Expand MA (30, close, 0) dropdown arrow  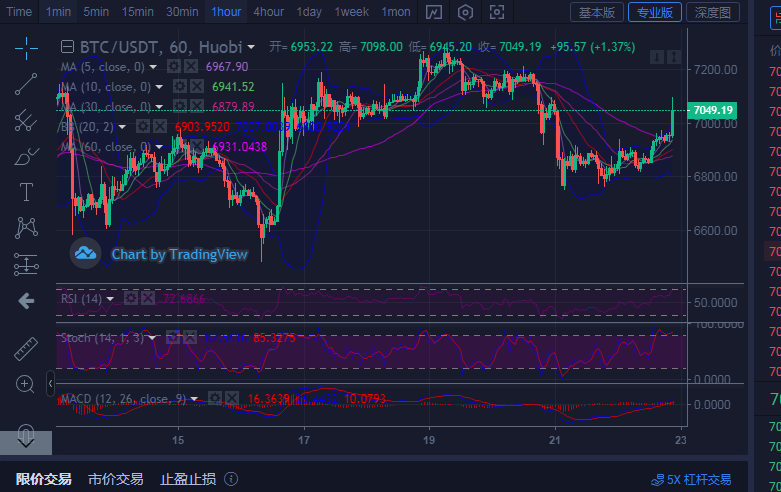coord(159,107)
